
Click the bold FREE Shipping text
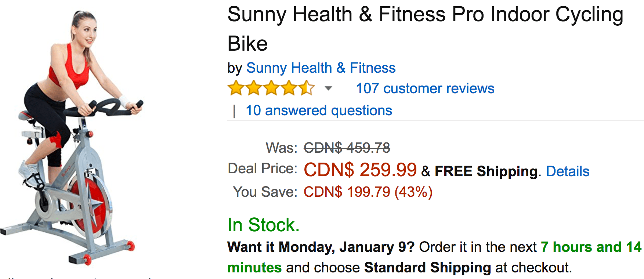486,171
